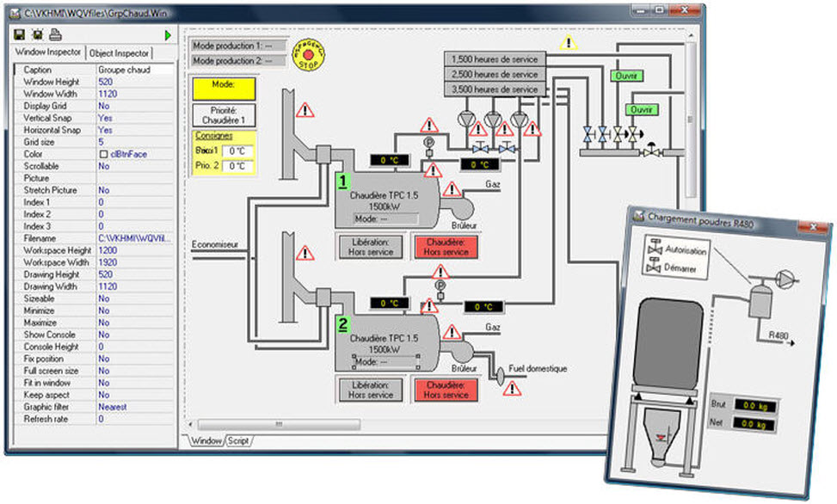Click the second save-all disk icon
The width and height of the screenshot is (837, 504).
(37, 34)
